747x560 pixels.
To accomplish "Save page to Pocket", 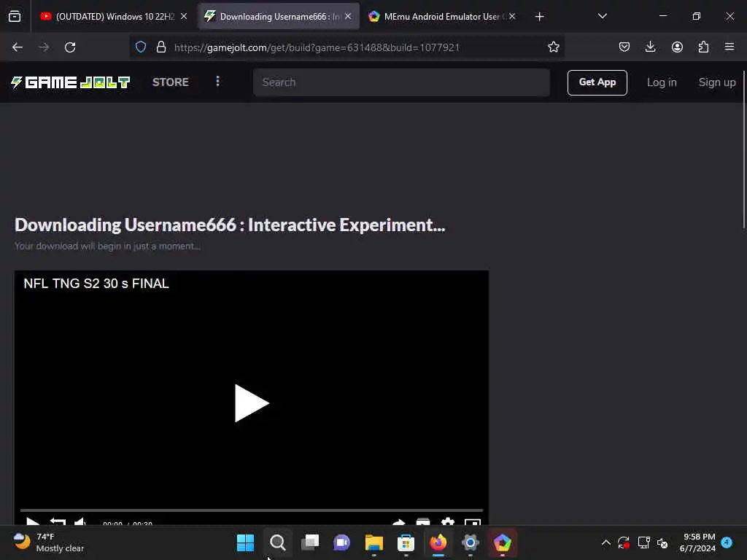I will click(x=624, y=47).
